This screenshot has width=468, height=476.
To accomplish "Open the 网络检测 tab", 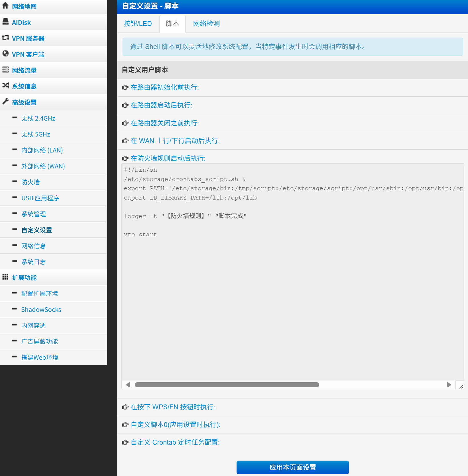I will click(x=206, y=24).
